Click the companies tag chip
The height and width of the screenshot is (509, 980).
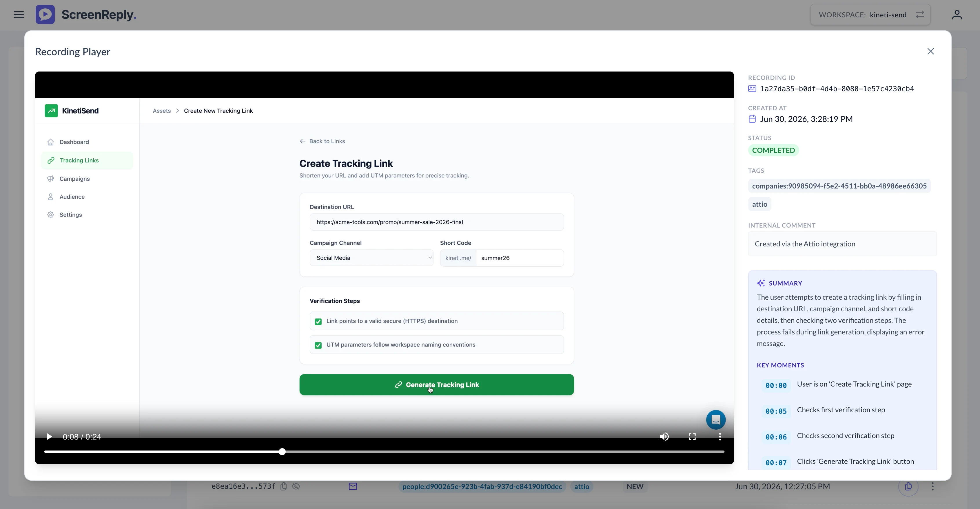839,186
